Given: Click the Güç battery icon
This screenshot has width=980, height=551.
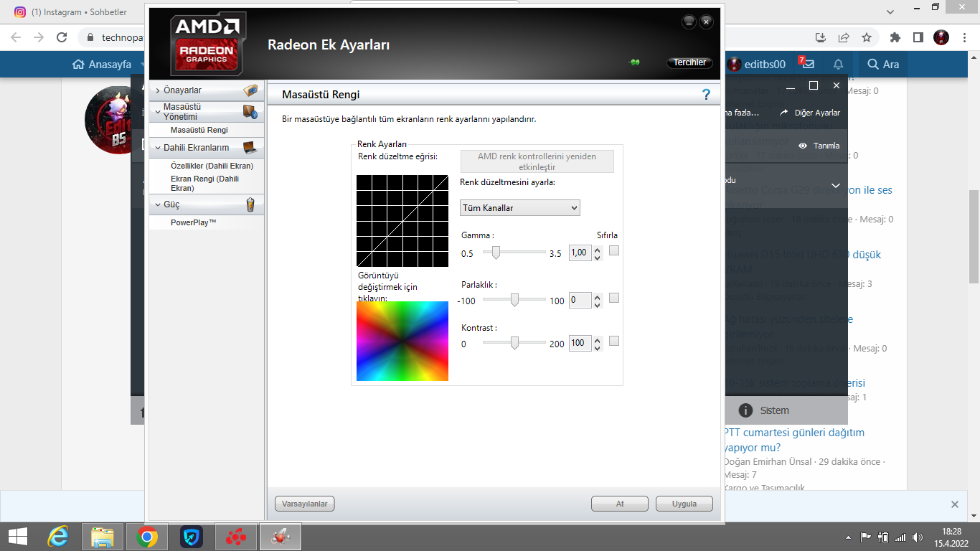Looking at the screenshot, I should tap(250, 204).
